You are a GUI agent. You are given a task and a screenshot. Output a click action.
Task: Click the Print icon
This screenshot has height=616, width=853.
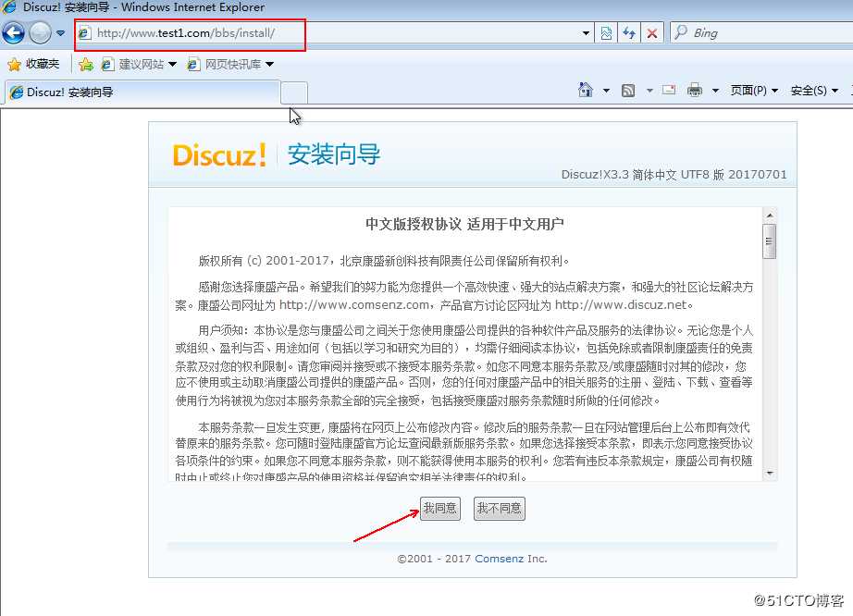point(695,90)
